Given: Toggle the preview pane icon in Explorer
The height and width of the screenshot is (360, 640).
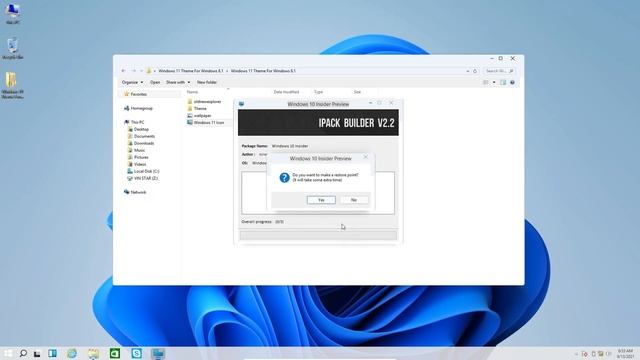Looking at the screenshot, I should pos(503,82).
